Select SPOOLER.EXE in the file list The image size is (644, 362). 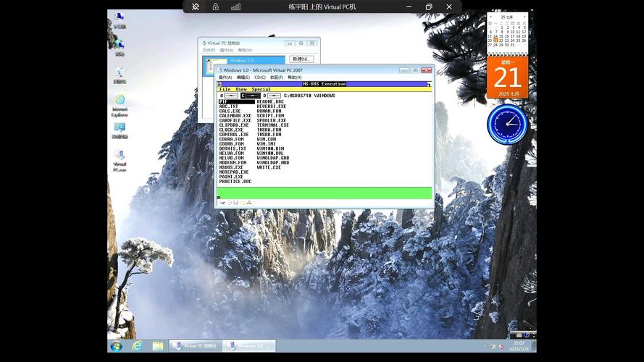click(272, 121)
